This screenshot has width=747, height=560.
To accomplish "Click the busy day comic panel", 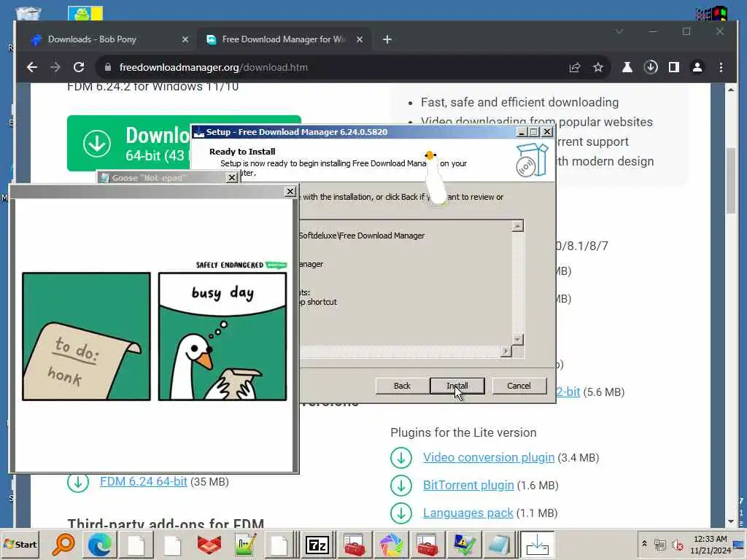I will click(222, 336).
